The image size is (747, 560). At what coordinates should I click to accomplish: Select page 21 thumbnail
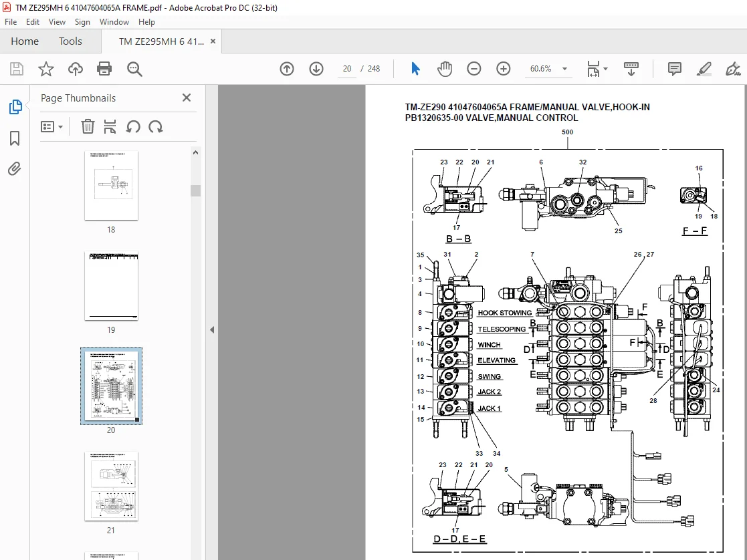[112, 486]
